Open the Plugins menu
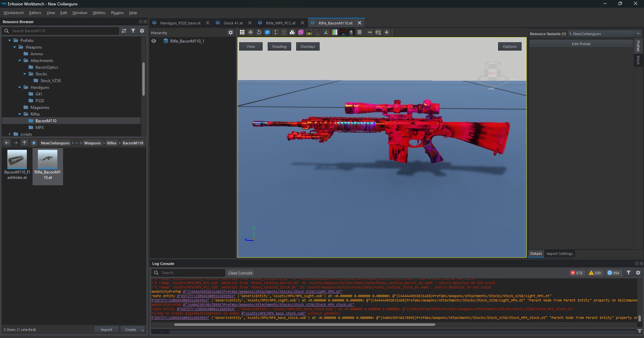Image resolution: width=644 pixels, height=338 pixels. [117, 13]
